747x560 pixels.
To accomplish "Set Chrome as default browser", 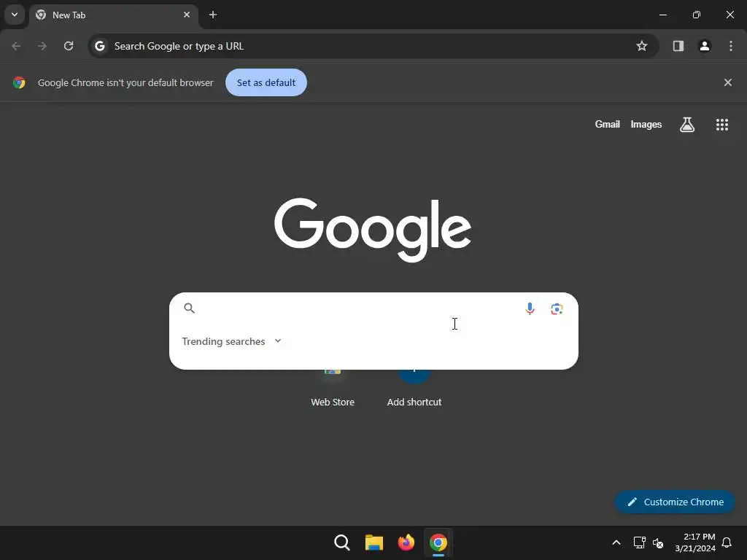I will tap(266, 82).
